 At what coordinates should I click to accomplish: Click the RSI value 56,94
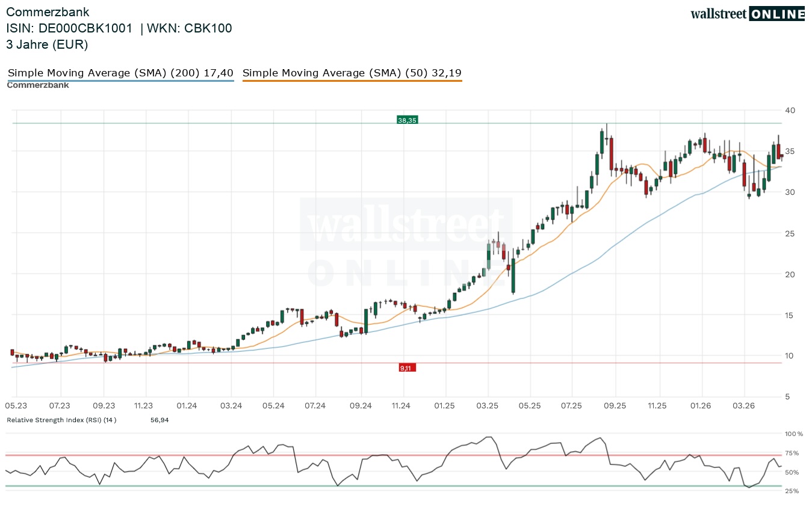(x=160, y=420)
